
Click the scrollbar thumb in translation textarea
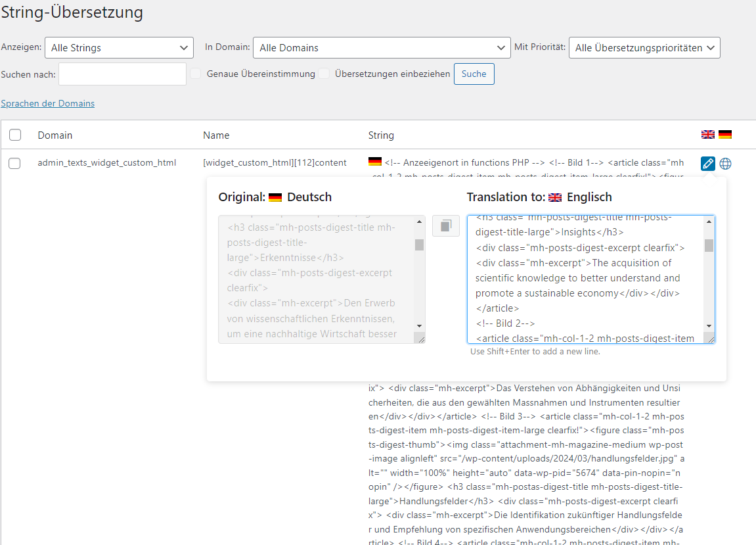click(709, 245)
